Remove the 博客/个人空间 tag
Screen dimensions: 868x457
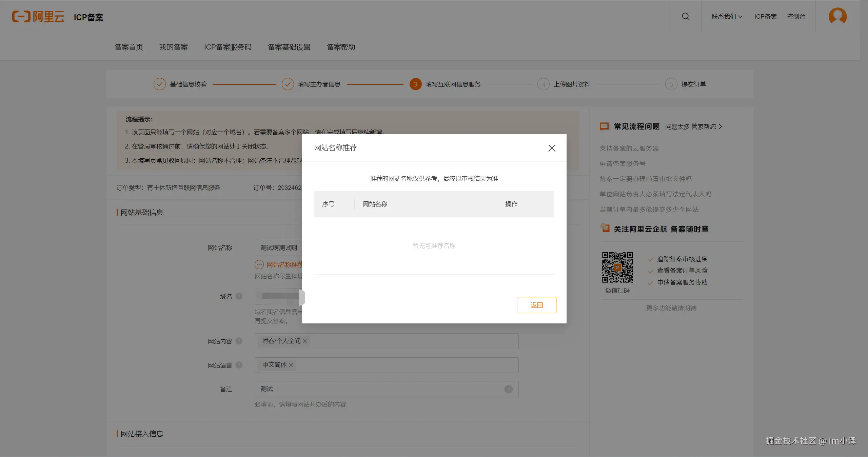305,341
